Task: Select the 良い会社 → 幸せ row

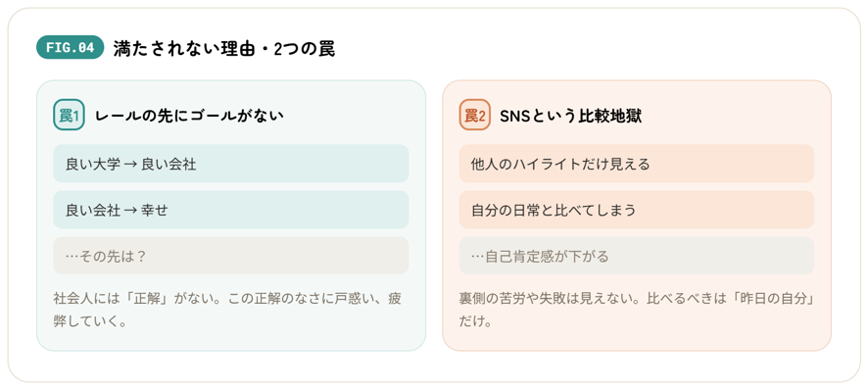Action: click(x=231, y=210)
